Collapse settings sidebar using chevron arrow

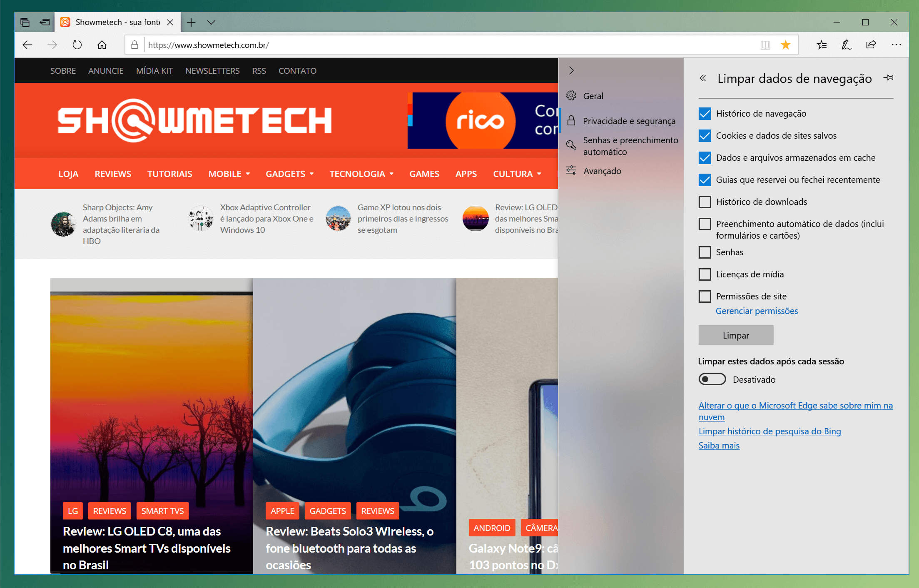point(571,71)
